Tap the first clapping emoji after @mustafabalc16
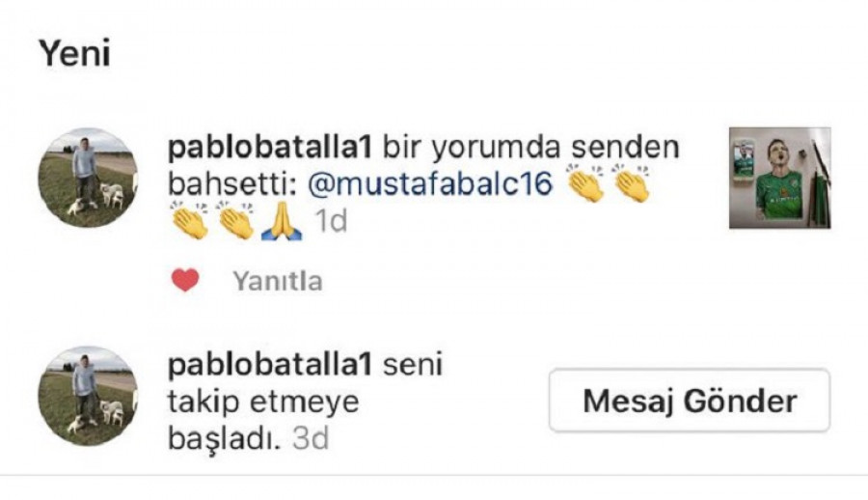 (585, 183)
